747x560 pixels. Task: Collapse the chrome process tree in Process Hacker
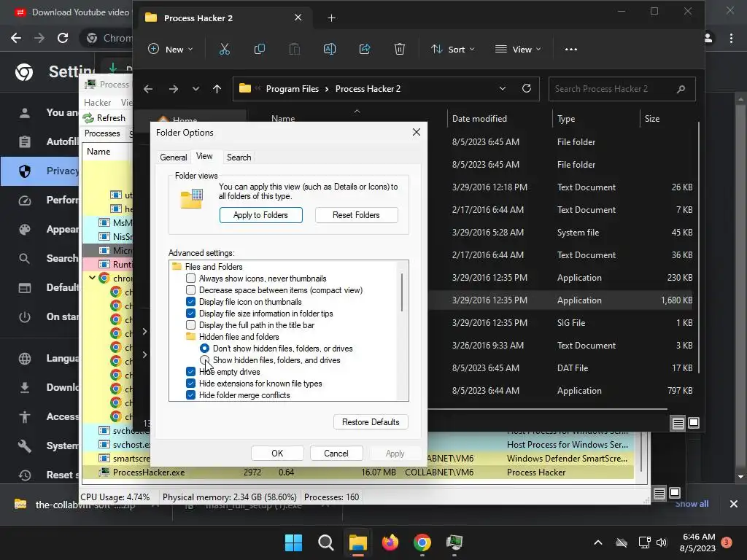[92, 278]
